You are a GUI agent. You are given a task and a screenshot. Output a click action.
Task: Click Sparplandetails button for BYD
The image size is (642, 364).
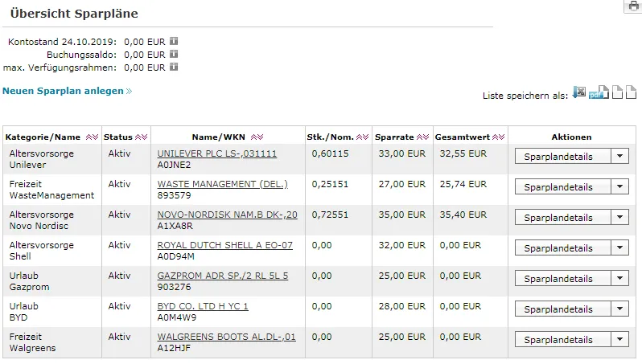click(x=562, y=309)
